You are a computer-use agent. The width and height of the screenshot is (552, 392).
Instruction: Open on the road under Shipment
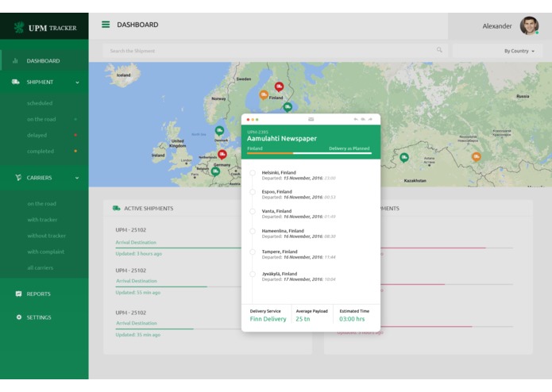(41, 119)
